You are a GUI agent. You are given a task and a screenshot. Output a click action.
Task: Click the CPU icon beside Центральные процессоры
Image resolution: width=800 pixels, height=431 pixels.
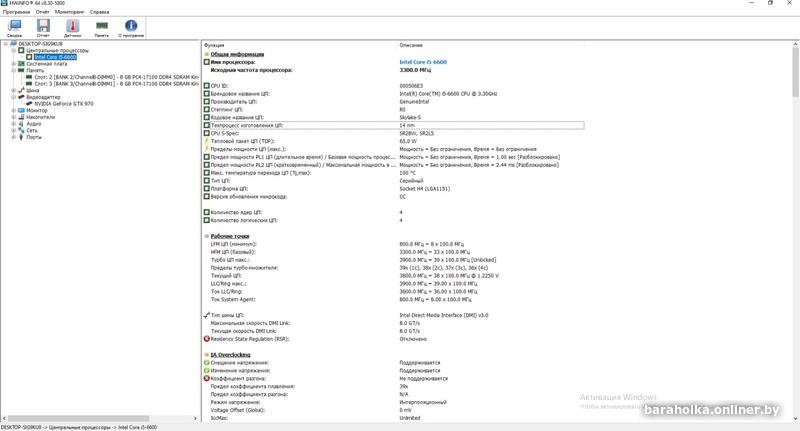(x=21, y=50)
